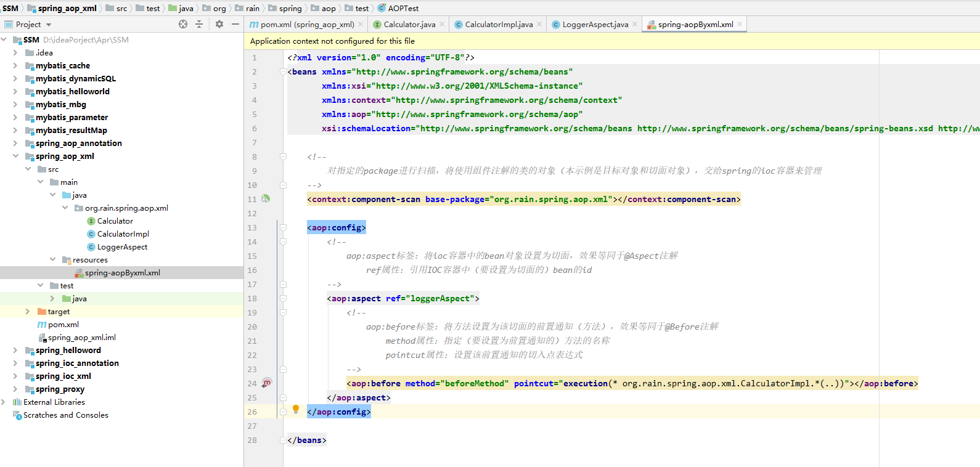Click External Libraries icon

(17, 402)
